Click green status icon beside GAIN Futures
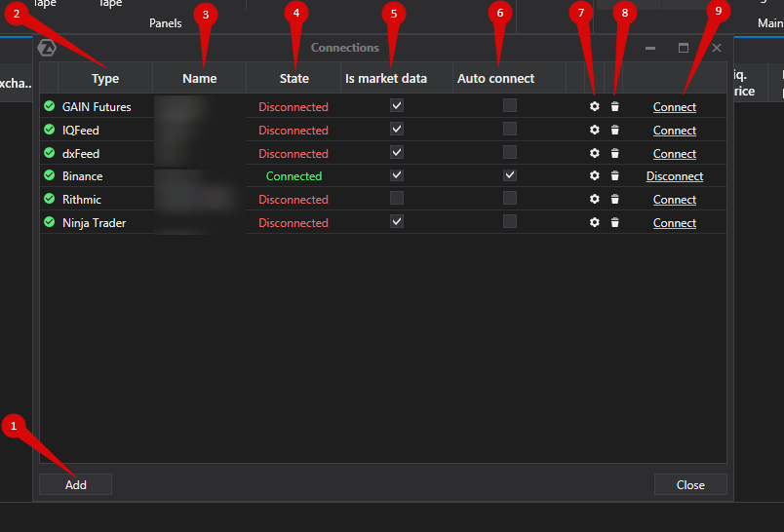784x532 pixels. pyautogui.click(x=49, y=106)
